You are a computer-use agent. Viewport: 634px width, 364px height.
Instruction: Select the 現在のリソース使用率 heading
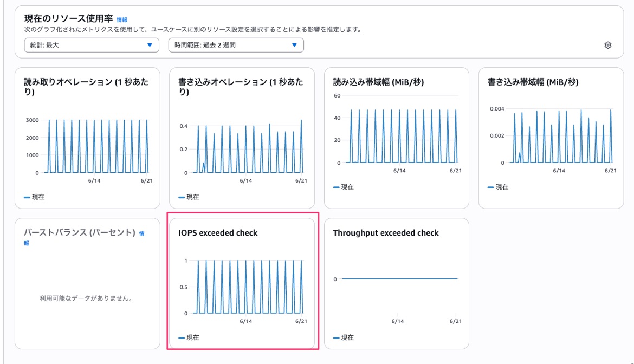[68, 18]
